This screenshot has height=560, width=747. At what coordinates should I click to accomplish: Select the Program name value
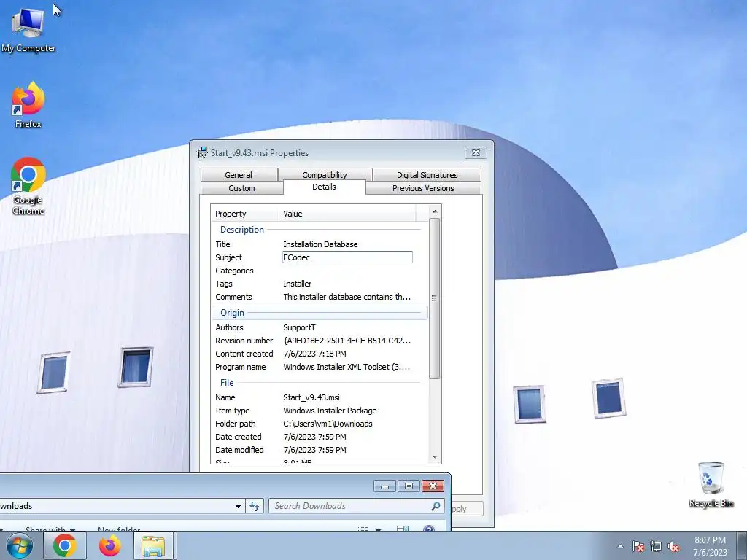(x=347, y=367)
